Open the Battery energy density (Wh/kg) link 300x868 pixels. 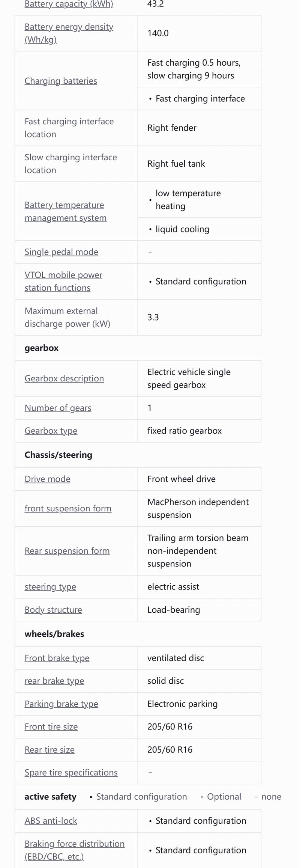69,33
